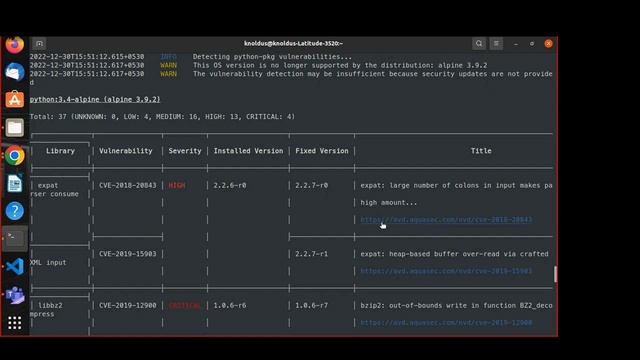Viewport: 640px width, 360px height.
Task: Open the terminal hamburger menu
Action: [x=496, y=43]
